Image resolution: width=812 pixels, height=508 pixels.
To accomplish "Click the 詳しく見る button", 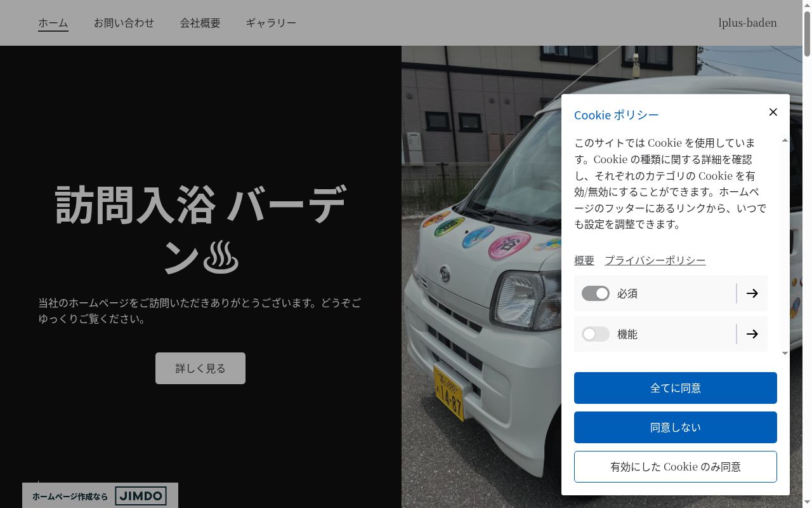I will point(200,368).
